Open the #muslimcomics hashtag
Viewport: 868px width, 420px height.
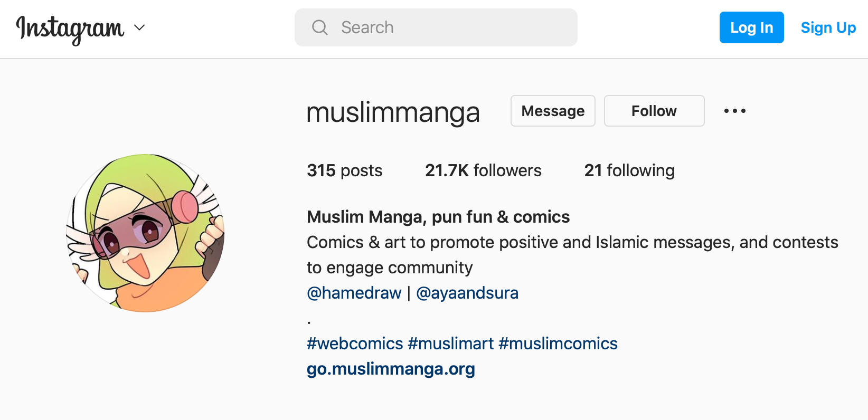point(558,343)
